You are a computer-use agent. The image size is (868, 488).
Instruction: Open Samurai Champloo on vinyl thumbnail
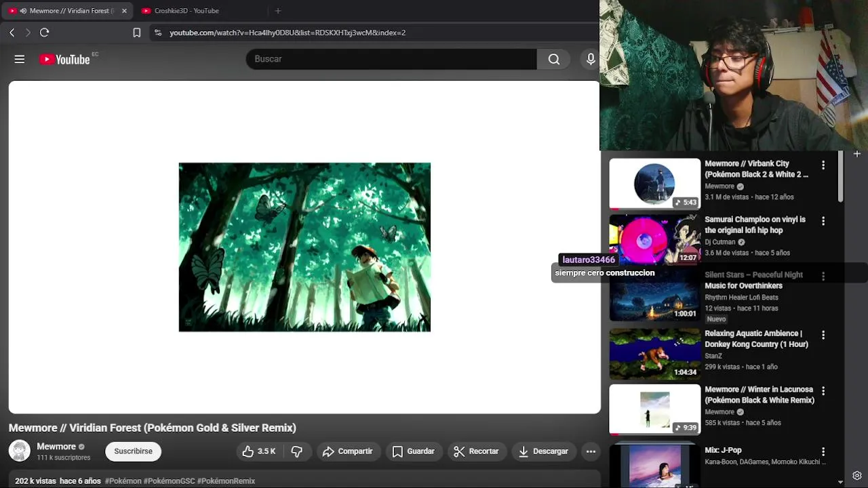coord(654,240)
